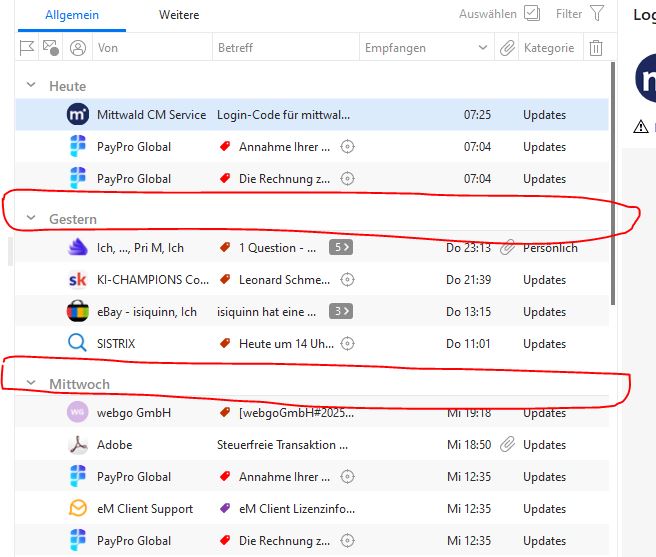This screenshot has height=557, width=656.
Task: Expand the 5-message thread of 1 Question
Action: 341,247
